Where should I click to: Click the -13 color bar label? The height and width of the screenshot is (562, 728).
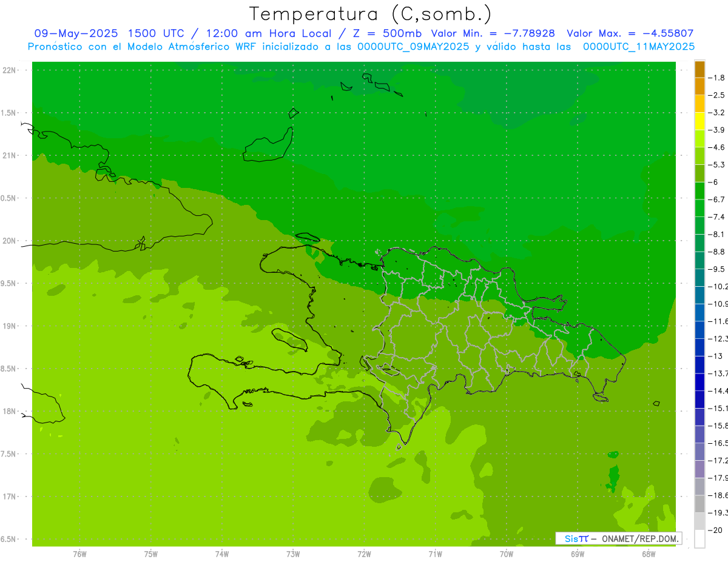point(716,356)
